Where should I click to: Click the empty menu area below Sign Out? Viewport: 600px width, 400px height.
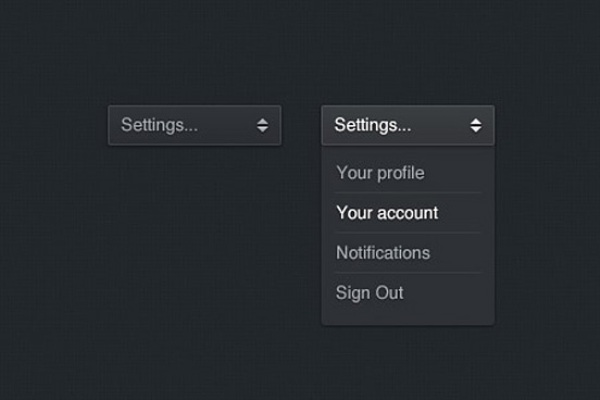tap(408, 316)
